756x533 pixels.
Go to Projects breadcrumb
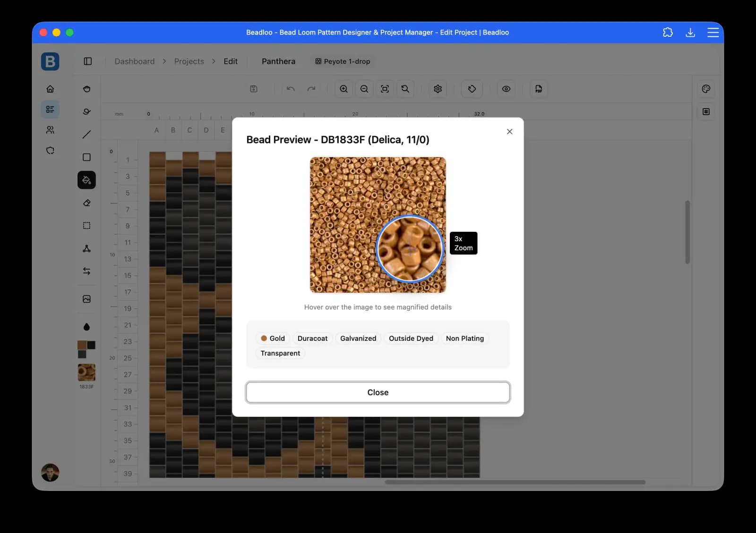pyautogui.click(x=189, y=61)
